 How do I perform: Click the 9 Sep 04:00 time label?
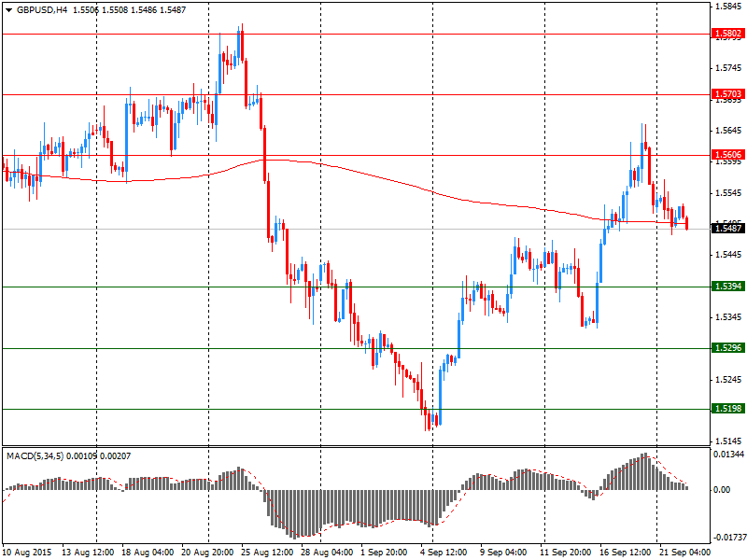point(503,553)
